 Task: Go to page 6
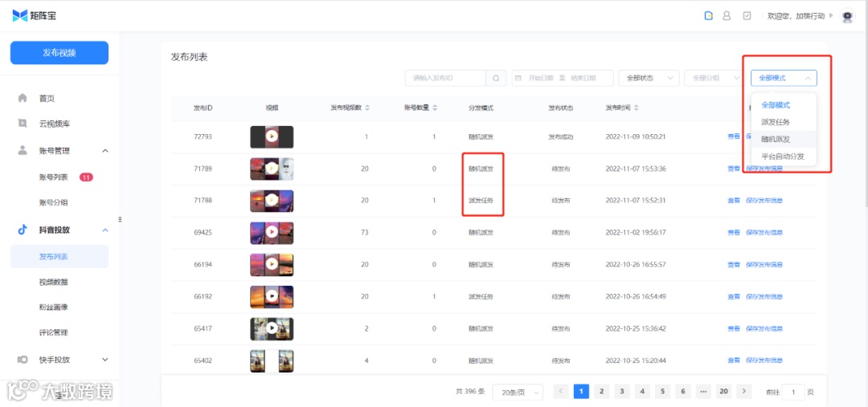tap(682, 392)
